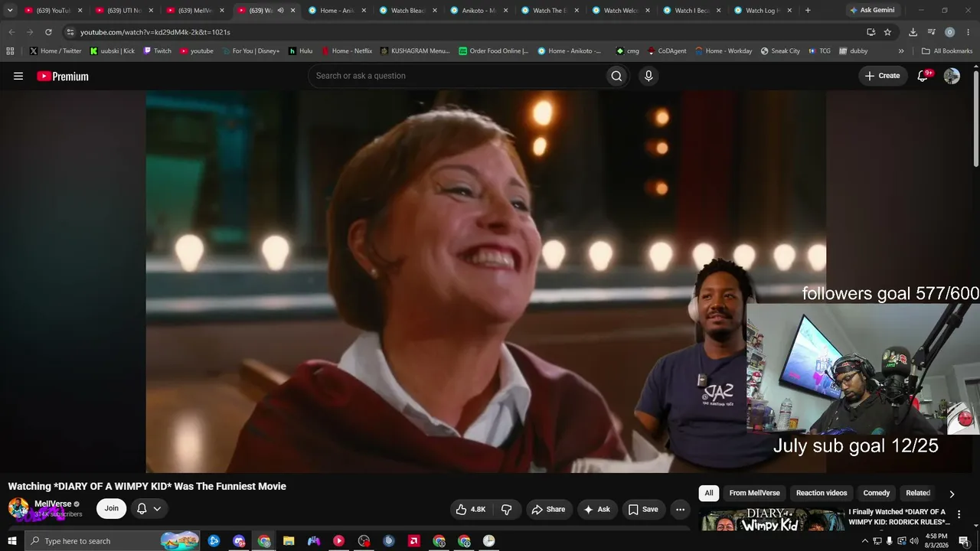Open the Twitch bookmark
Screen dimensions: 980x551
pyautogui.click(x=157, y=51)
